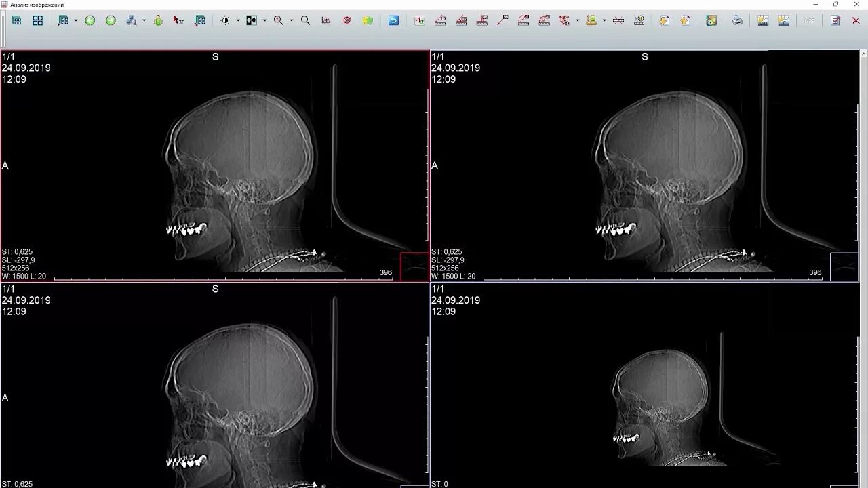This screenshot has height=488, width=868.
Task: Click the red X toolbar icon
Action: (x=856, y=20)
